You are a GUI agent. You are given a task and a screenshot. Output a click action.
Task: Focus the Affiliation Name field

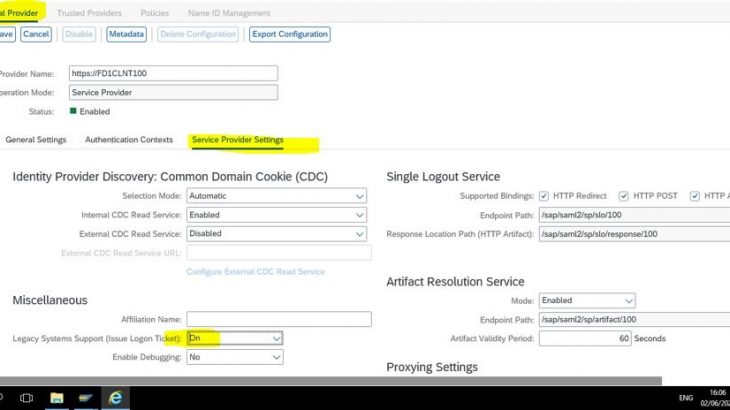click(279, 319)
